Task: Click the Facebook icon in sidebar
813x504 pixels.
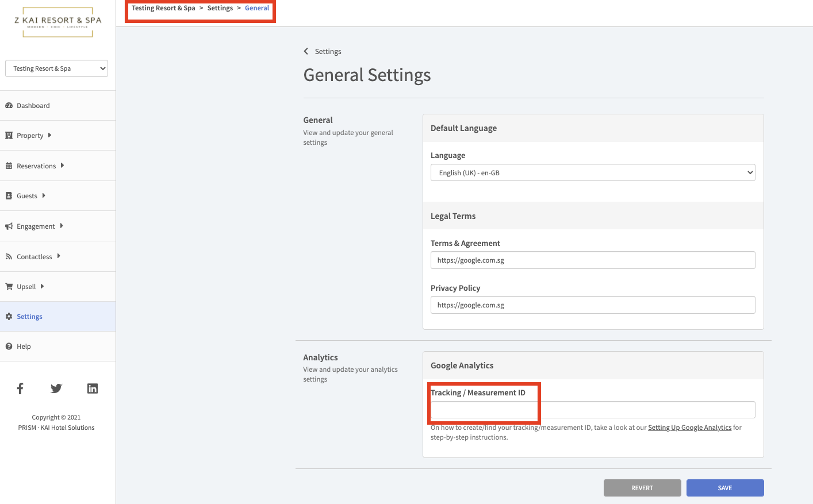Action: (20, 388)
